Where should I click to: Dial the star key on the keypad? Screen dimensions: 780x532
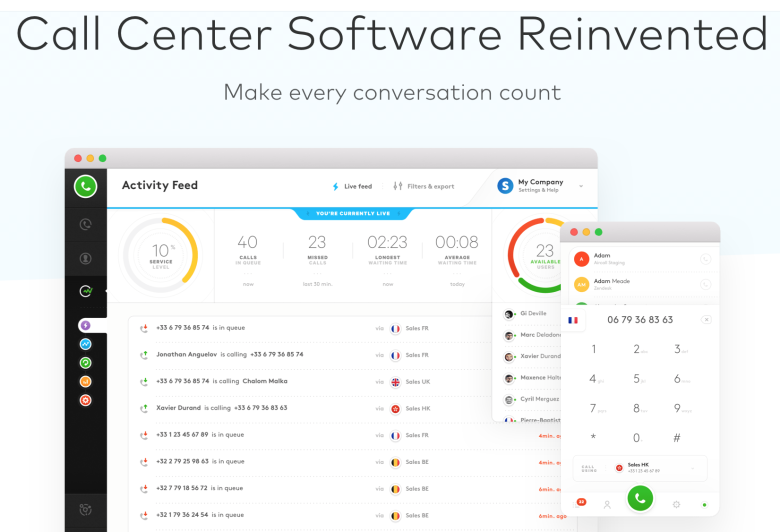pyautogui.click(x=593, y=437)
